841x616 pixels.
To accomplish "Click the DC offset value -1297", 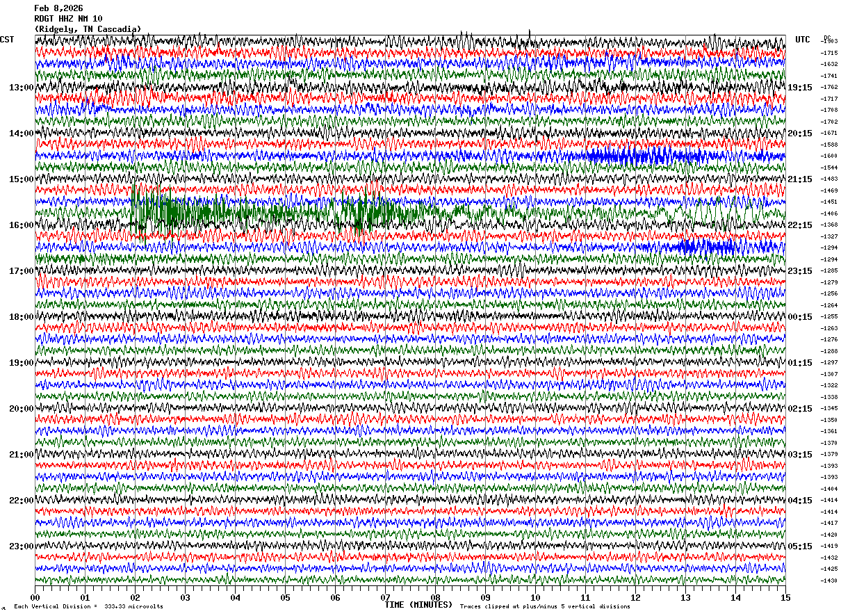I will [829, 362].
